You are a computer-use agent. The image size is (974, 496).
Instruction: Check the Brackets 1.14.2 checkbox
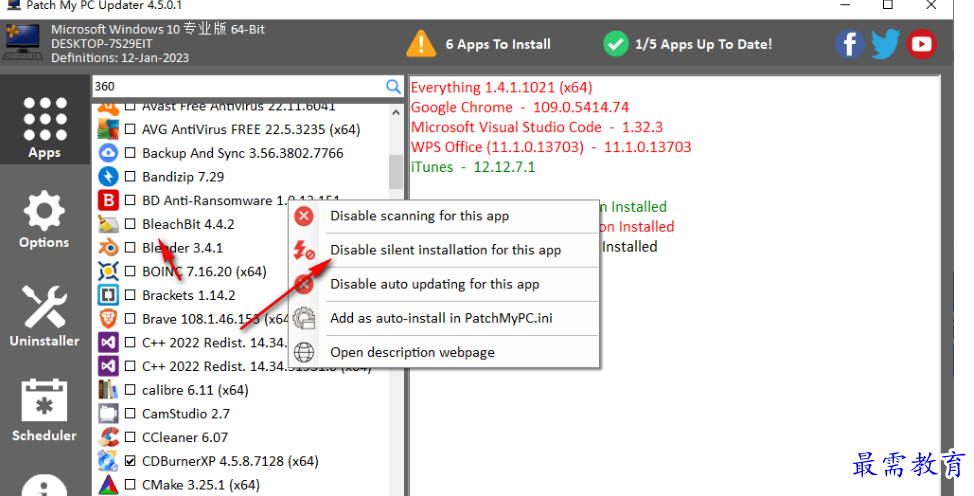pos(130,295)
